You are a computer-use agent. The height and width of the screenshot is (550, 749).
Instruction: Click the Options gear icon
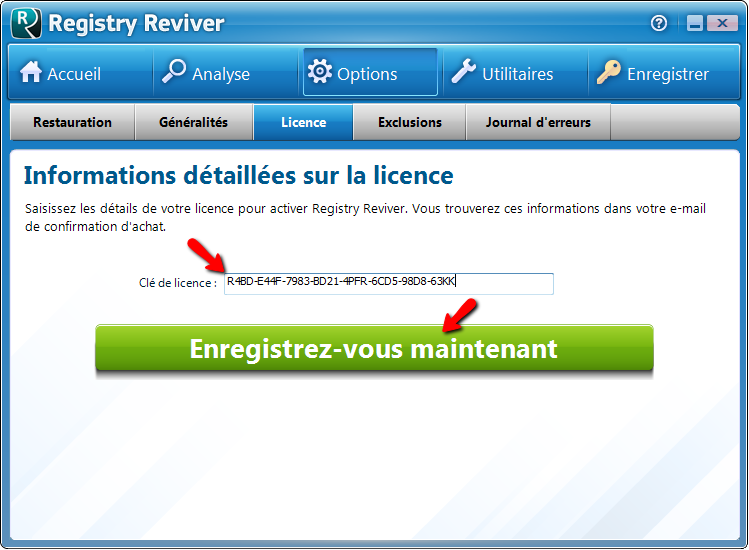pyautogui.click(x=320, y=72)
